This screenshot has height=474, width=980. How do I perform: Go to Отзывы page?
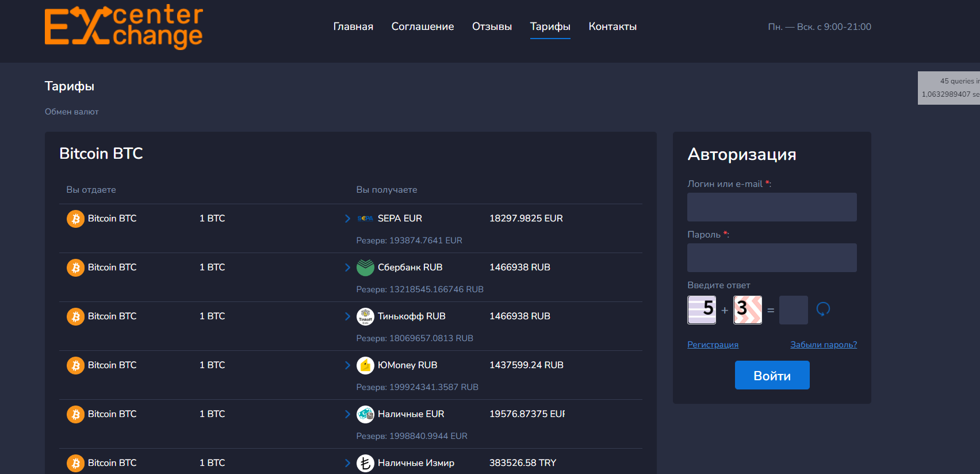tap(492, 26)
